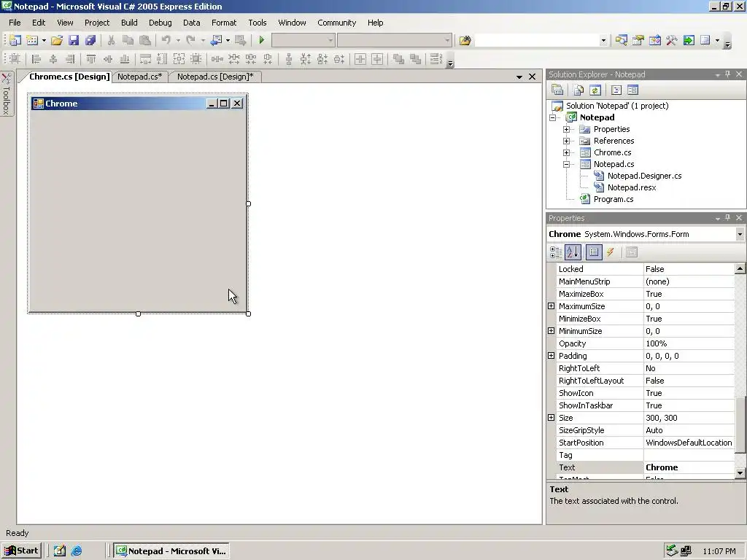This screenshot has width=747, height=560.
Task: Click the Text property value field Chrome
Action: [x=689, y=467]
